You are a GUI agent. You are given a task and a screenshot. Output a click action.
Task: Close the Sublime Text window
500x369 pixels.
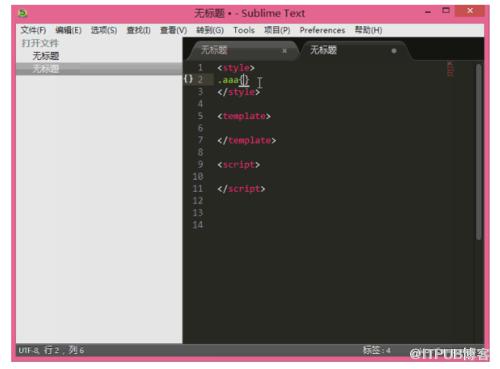[470, 11]
